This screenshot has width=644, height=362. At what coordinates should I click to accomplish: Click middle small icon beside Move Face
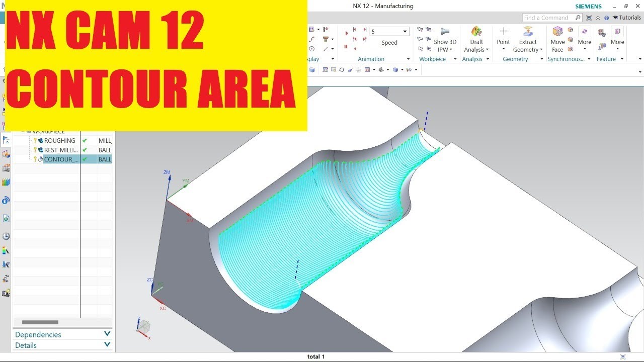click(x=571, y=39)
